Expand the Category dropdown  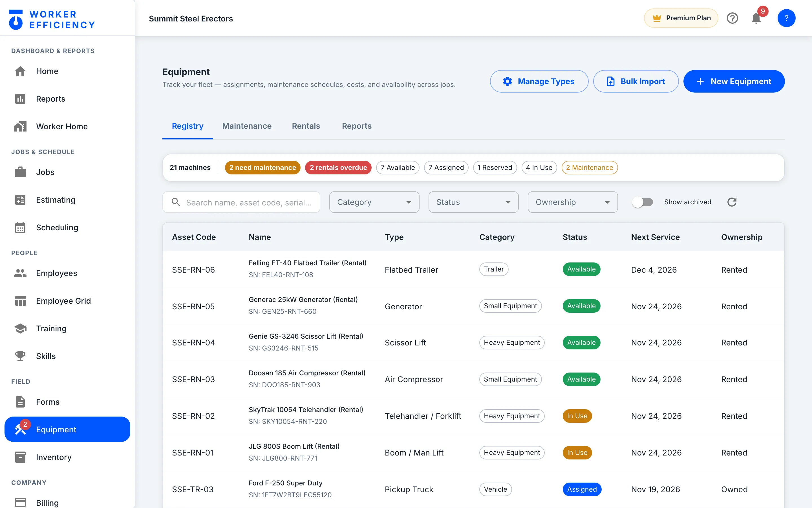374,202
